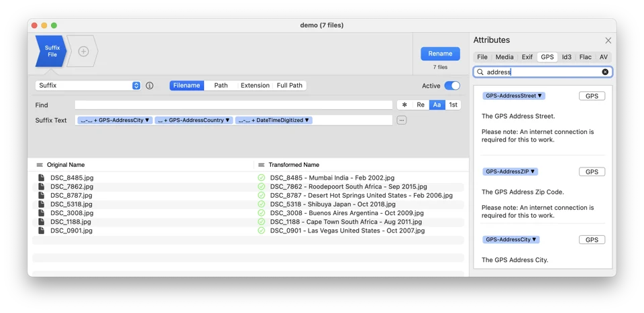
Task: Click the GPS button beside GPS-AddressStreet
Action: 592,96
